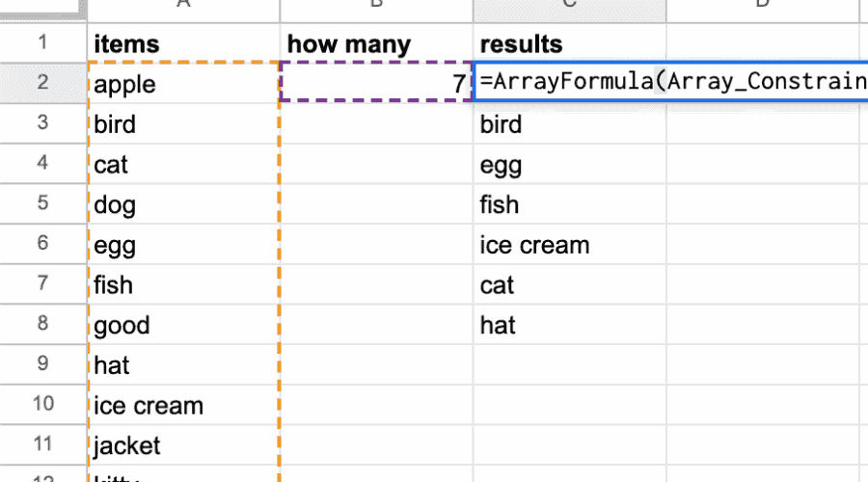Click the "good" cell

coord(183,325)
